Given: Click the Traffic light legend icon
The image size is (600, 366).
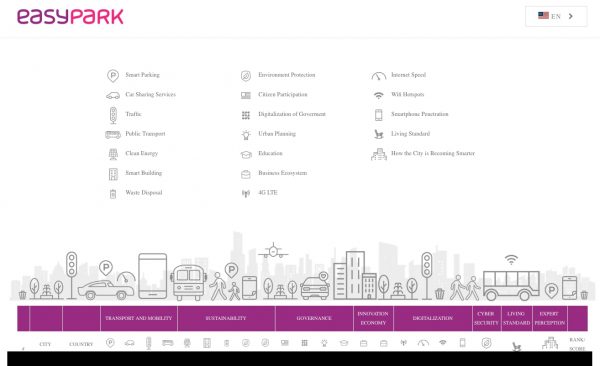Looking at the screenshot, I should pos(113,115).
